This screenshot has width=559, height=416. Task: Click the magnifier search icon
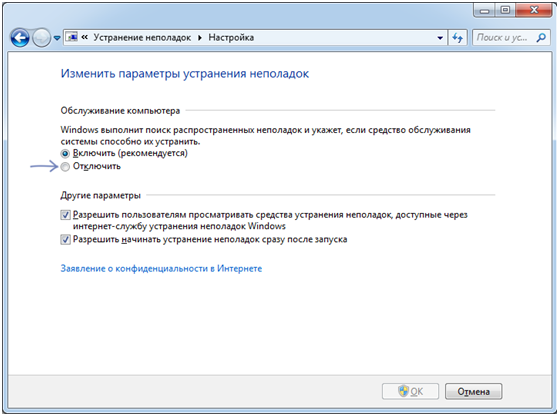pyautogui.click(x=541, y=37)
